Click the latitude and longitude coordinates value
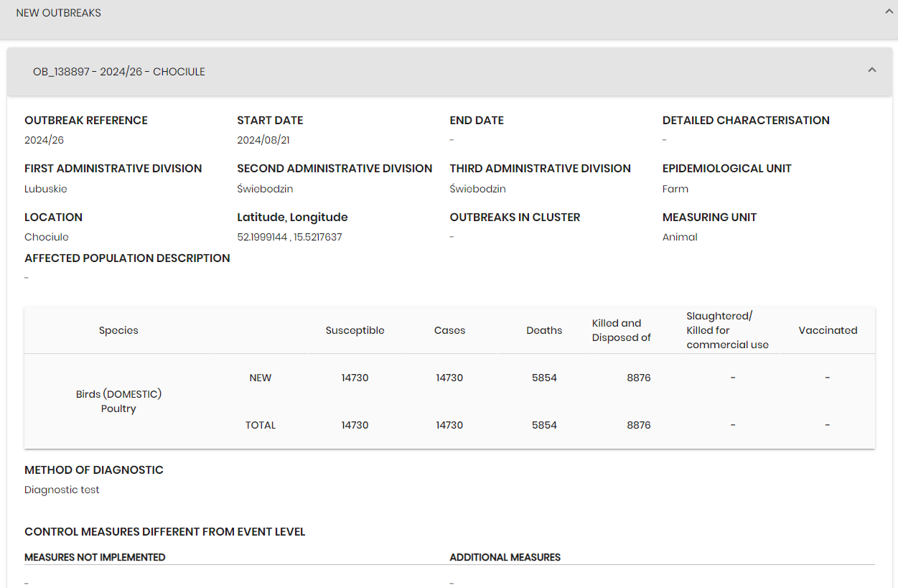 pos(289,237)
